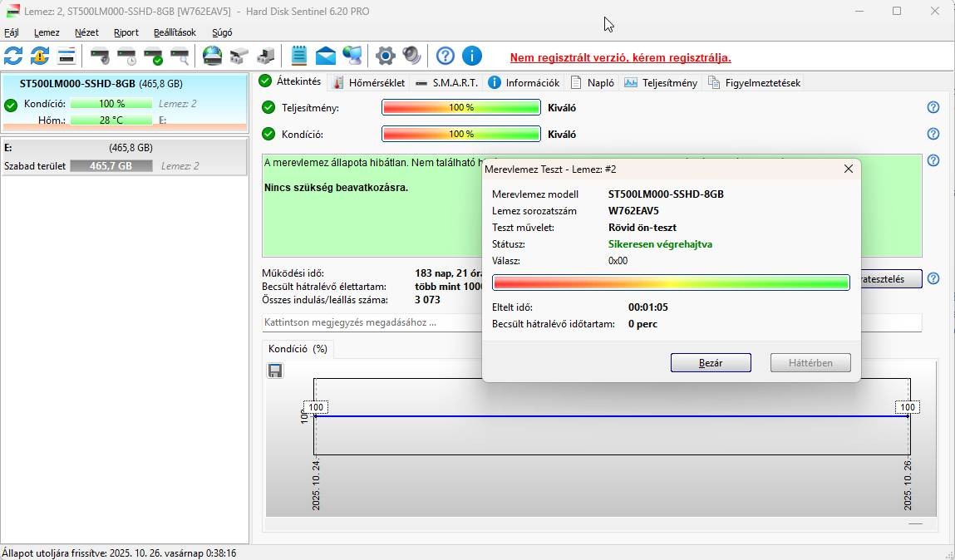Open the Fájl menu
Viewport: 955px width, 560px height.
[12, 32]
